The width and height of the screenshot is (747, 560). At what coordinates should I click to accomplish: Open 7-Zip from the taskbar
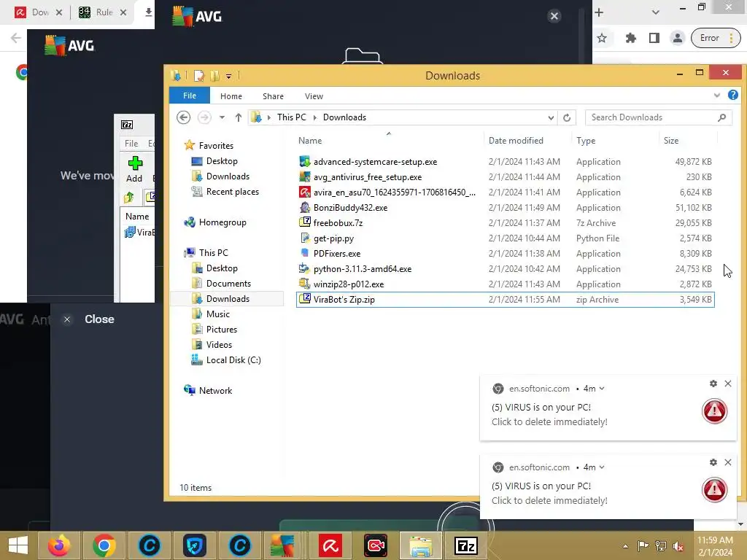466,545
